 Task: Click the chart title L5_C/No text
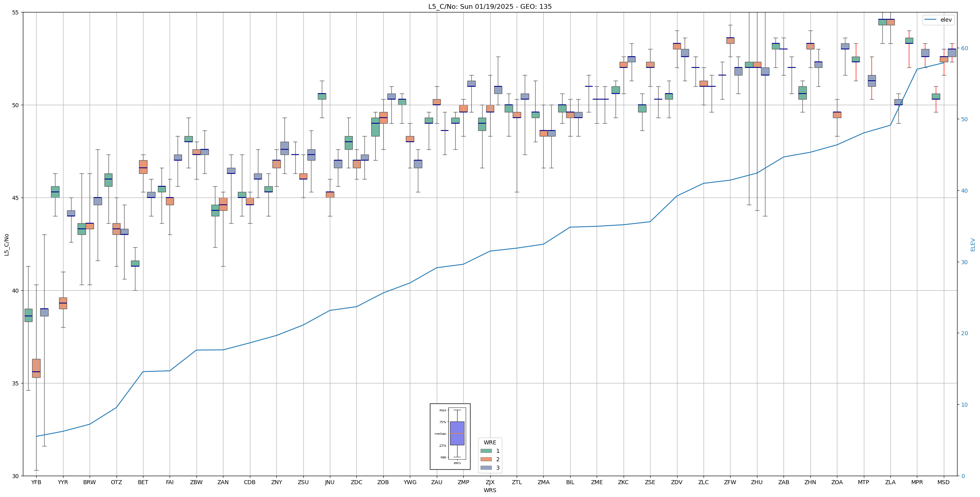[490, 6]
